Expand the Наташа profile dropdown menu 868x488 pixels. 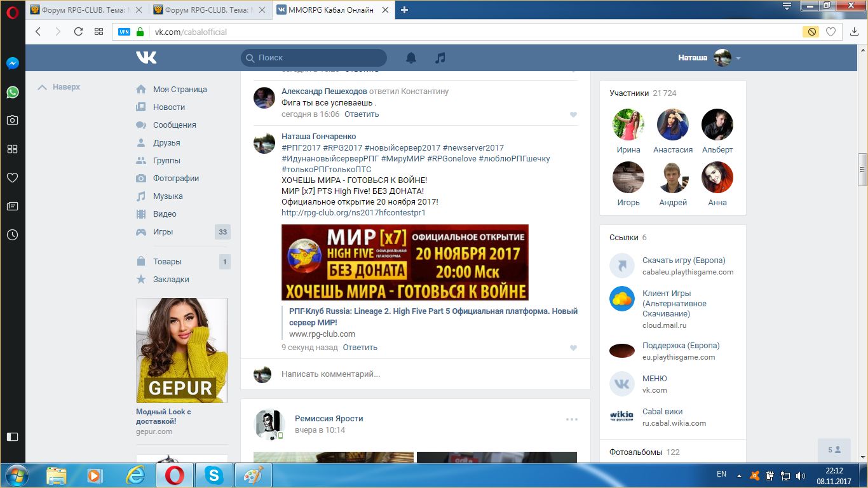[x=738, y=58]
